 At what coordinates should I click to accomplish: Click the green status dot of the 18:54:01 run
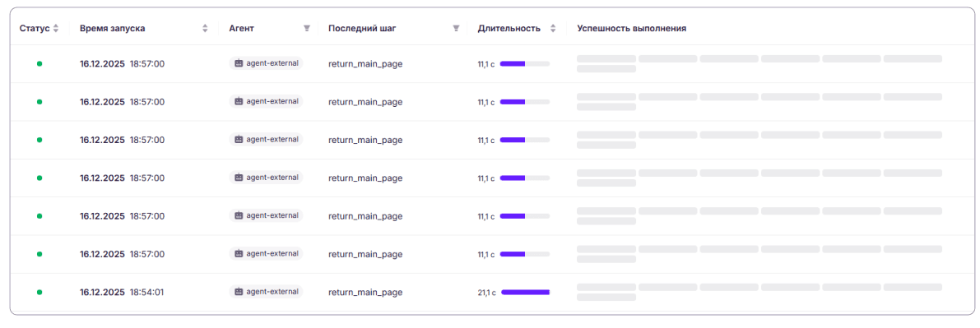(x=39, y=292)
